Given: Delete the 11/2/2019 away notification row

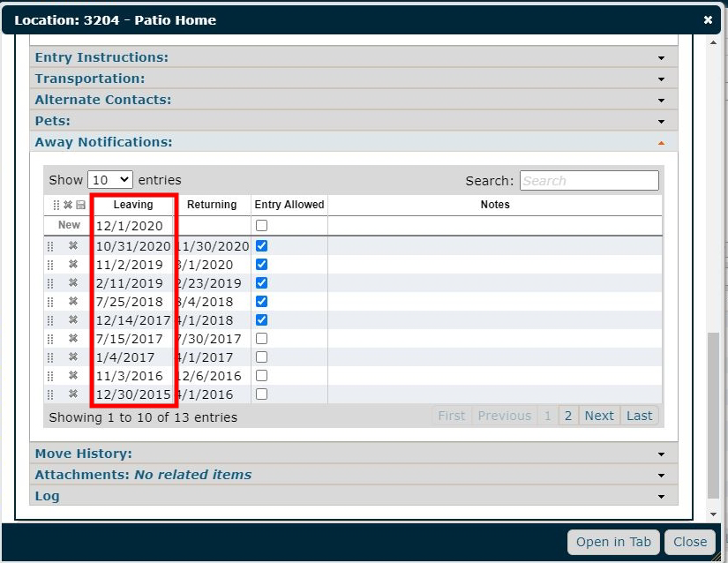Looking at the screenshot, I should coord(73,264).
